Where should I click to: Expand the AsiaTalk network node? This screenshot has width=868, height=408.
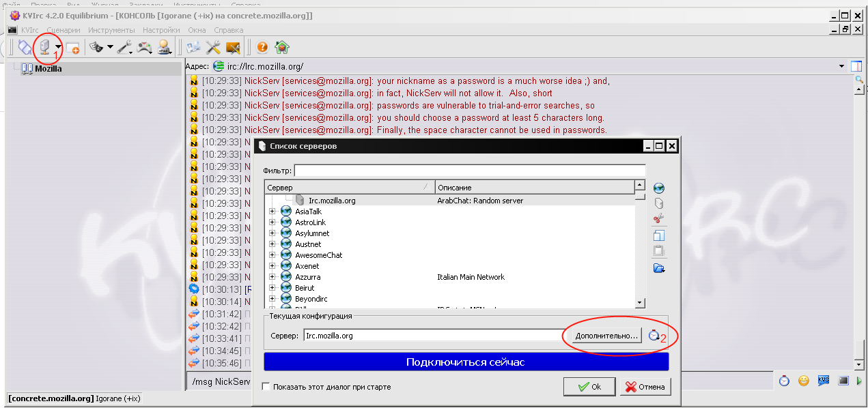[272, 212]
